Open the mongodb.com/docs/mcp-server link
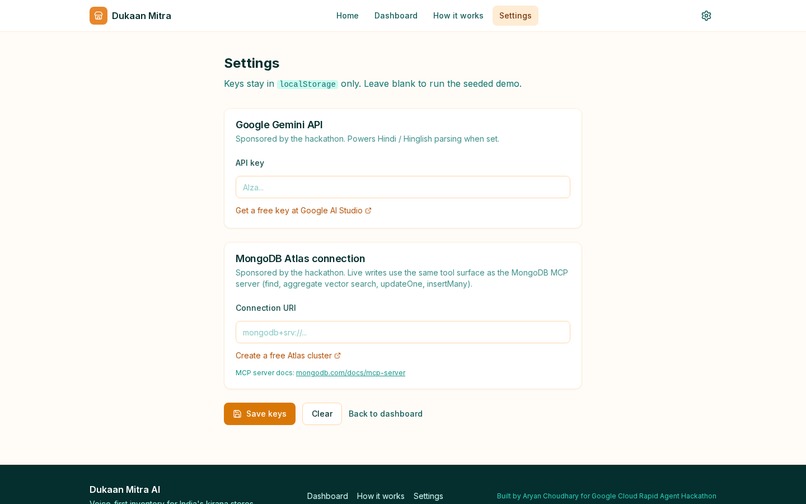 coord(351,372)
